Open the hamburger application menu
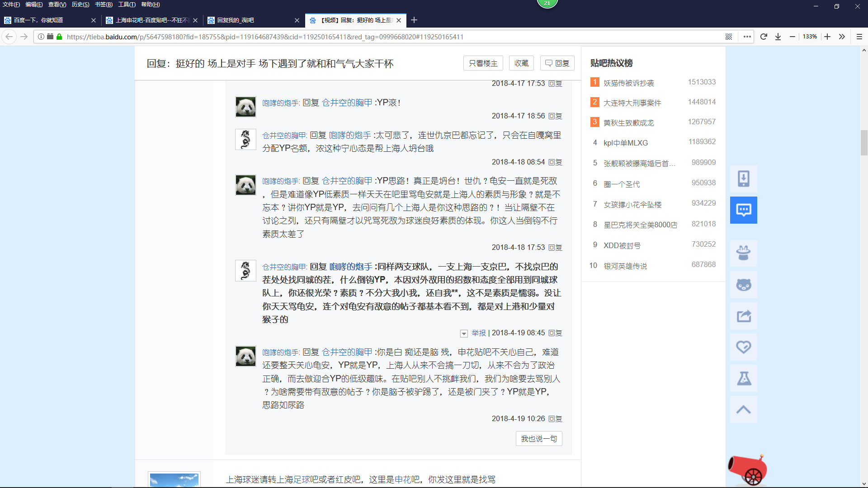Screen dimensions: 868x488 [x=859, y=37]
